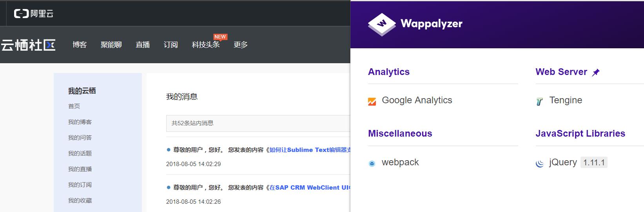Click the Wappalyzer diamond logo icon

pos(382,24)
